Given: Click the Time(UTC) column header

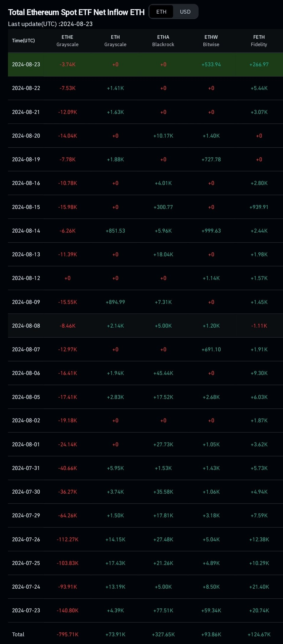Looking at the screenshot, I should pos(23,41).
